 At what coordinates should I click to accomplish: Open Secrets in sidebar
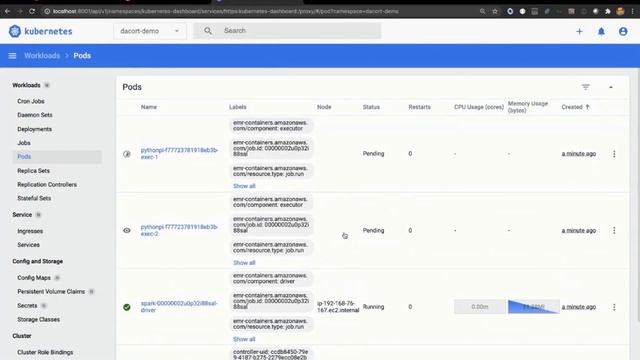[x=27, y=305]
